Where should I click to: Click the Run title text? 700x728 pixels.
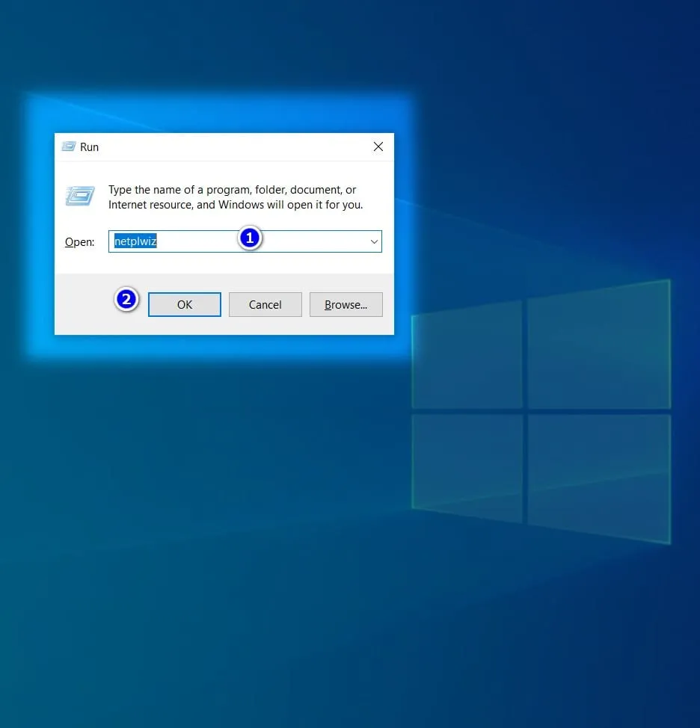(x=90, y=147)
